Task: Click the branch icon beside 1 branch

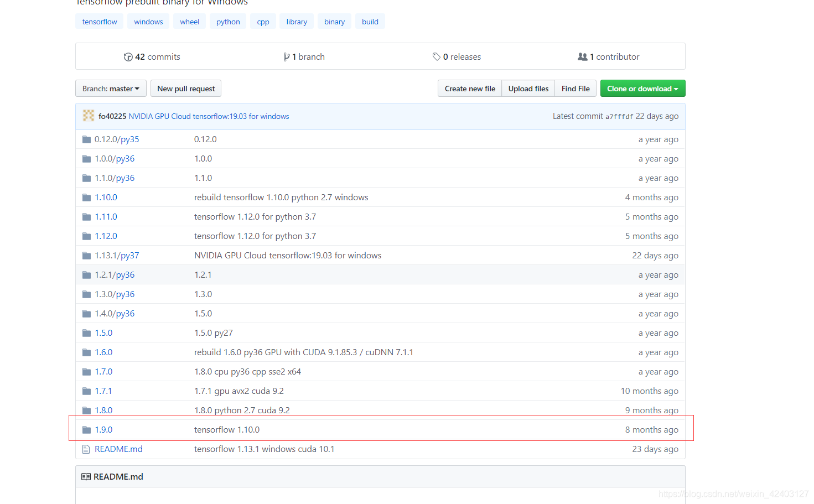Action: 287,57
